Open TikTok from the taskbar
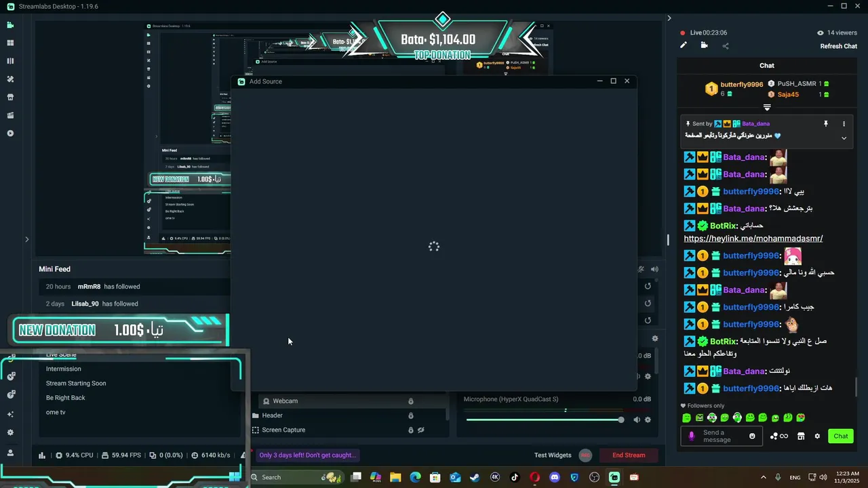Viewport: 868px width, 488px height. [515, 477]
